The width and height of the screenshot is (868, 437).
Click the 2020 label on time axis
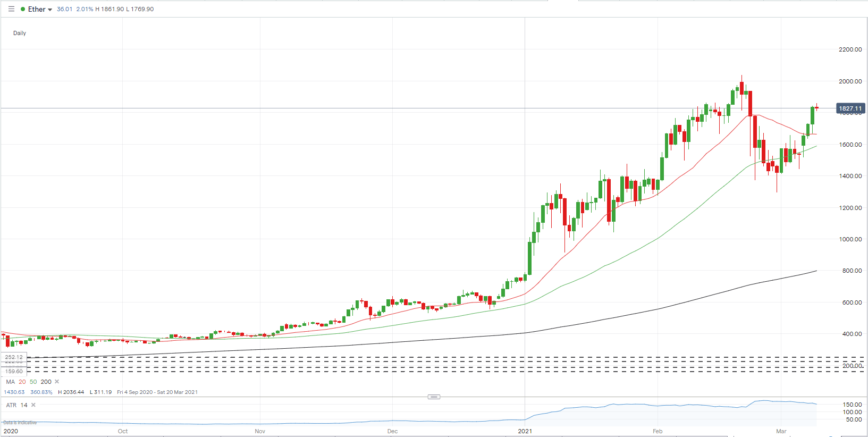click(x=11, y=431)
